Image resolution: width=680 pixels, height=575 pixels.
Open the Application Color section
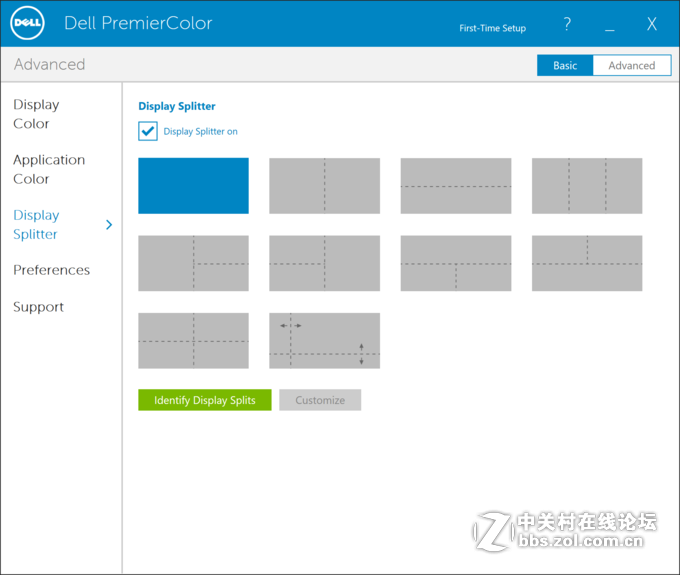(x=49, y=169)
